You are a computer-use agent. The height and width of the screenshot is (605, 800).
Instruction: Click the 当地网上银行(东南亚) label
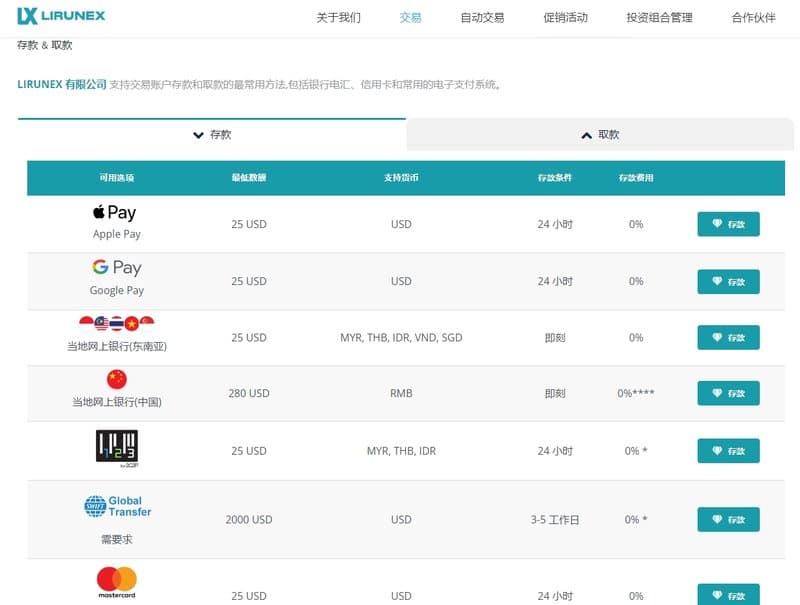(117, 346)
